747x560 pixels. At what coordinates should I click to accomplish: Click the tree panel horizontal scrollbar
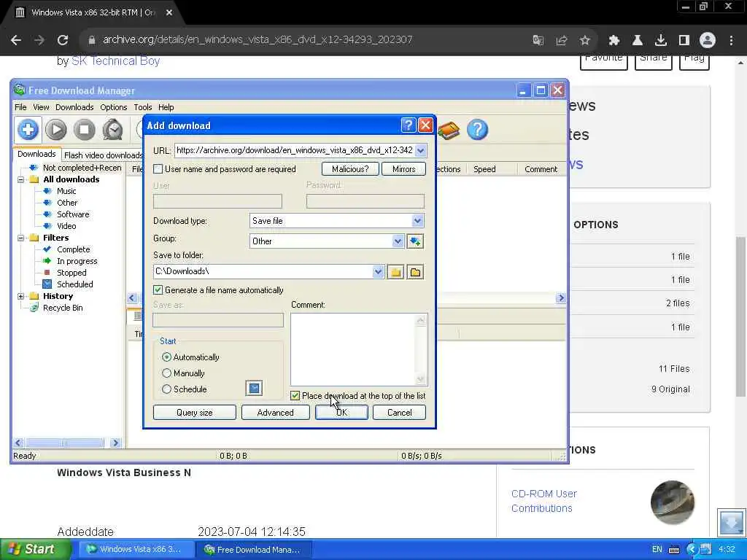click(66, 443)
